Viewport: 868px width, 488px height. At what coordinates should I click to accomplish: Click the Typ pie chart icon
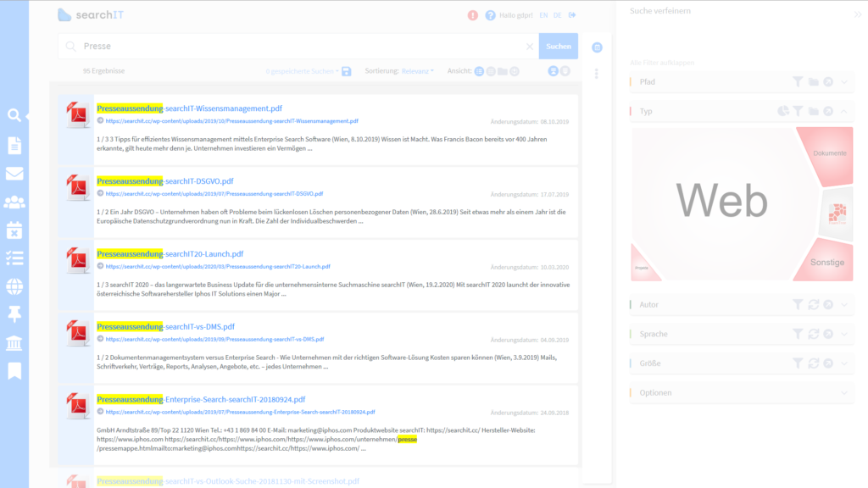[x=782, y=111]
